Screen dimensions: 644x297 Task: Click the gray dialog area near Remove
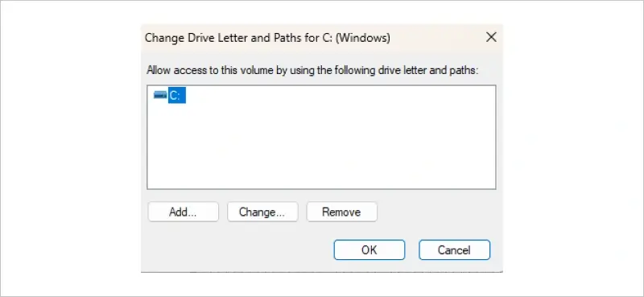click(x=436, y=212)
